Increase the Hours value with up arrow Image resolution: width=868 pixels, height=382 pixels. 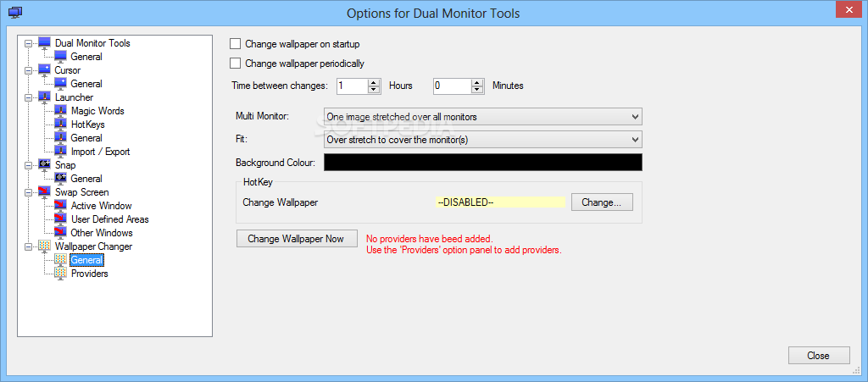pyautogui.click(x=374, y=82)
